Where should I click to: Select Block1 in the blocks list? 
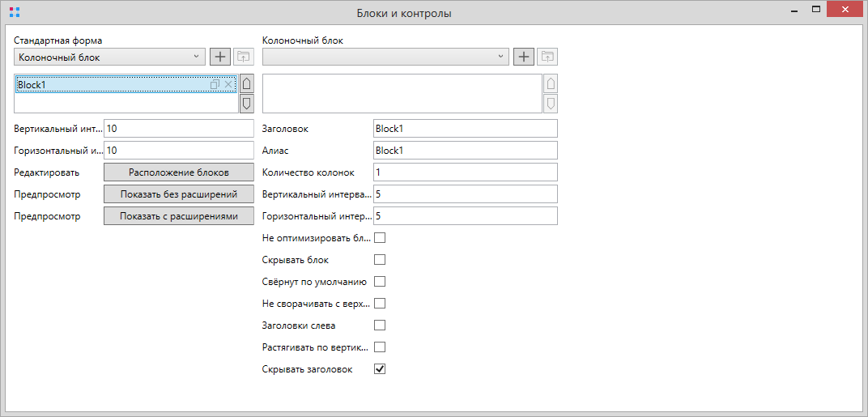tap(105, 84)
